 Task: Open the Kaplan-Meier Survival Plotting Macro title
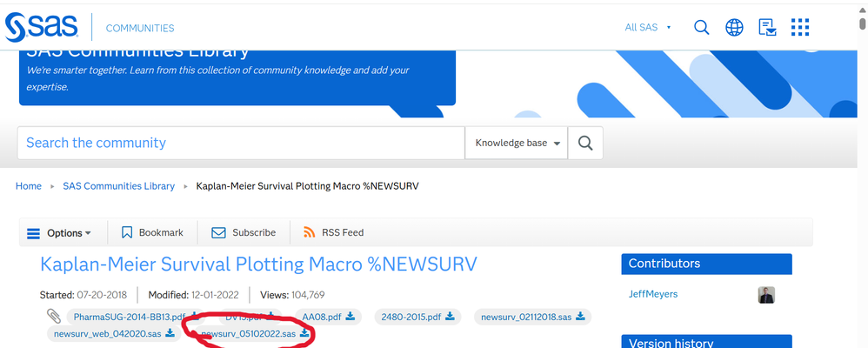pyautogui.click(x=258, y=264)
